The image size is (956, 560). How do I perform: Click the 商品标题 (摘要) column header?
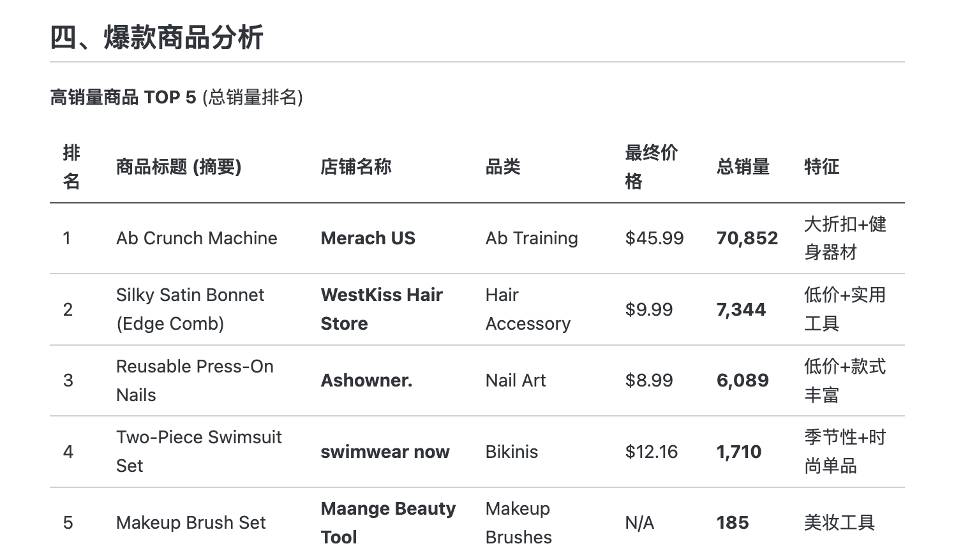tap(179, 167)
